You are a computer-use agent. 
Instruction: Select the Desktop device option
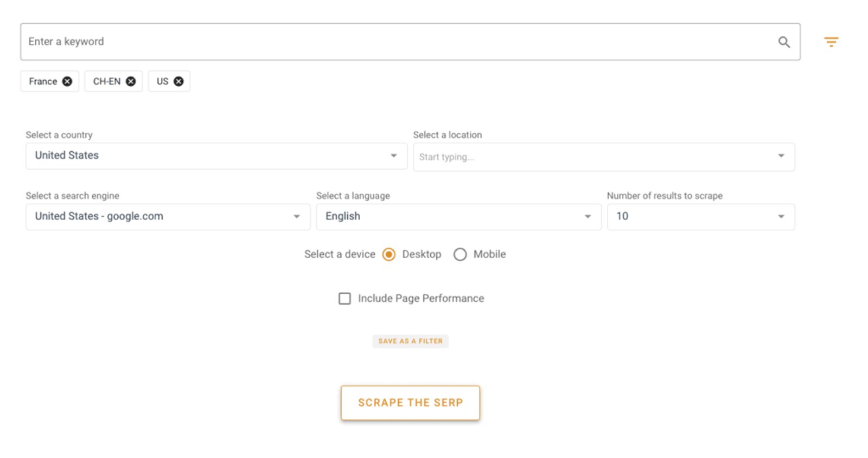coord(389,254)
